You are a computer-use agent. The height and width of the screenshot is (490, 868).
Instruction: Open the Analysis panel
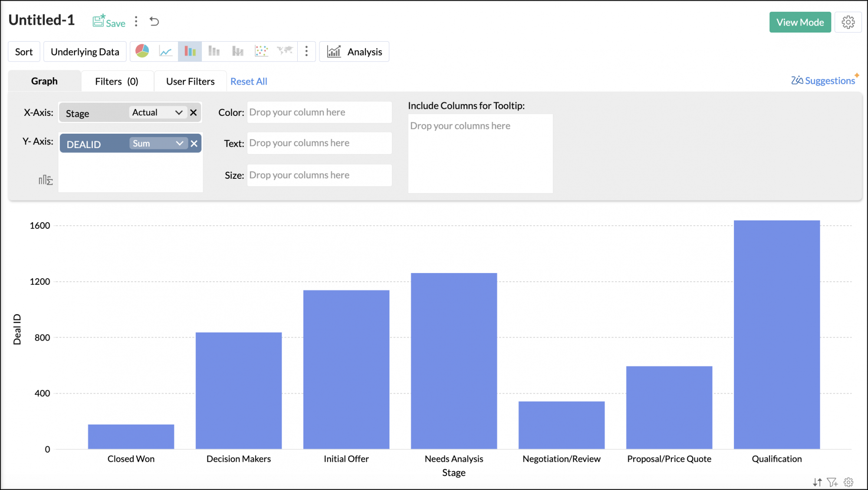[354, 51]
